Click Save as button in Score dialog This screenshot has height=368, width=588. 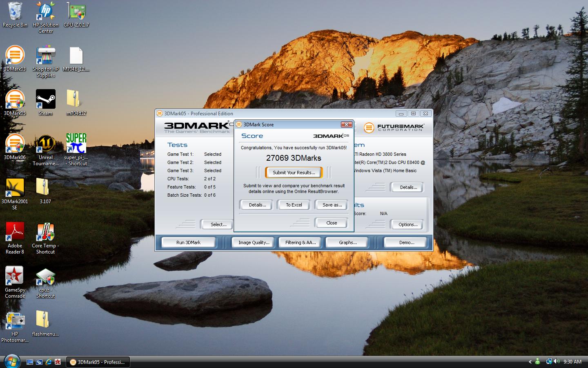tap(331, 205)
